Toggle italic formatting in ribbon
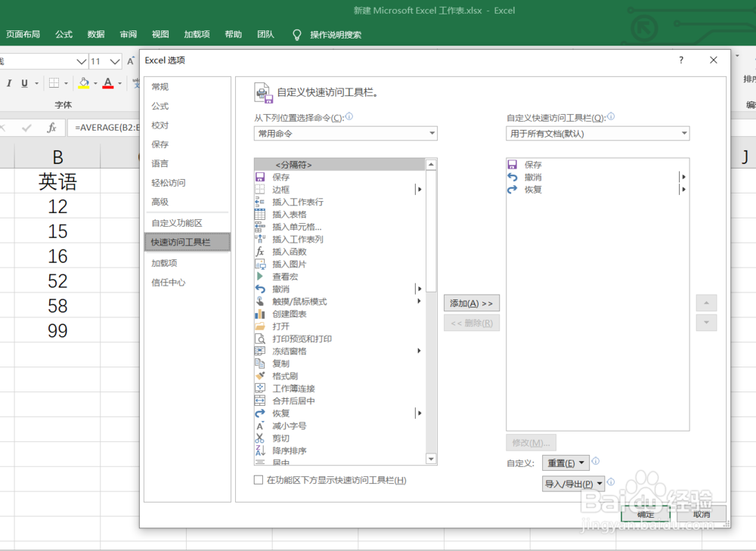 [8, 83]
